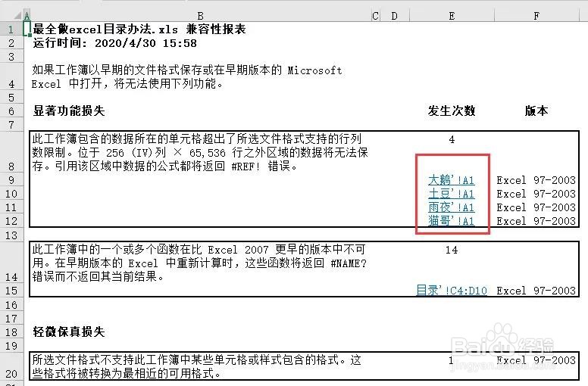Select column C header
Screen dimensions: 588x386
[375, 16]
